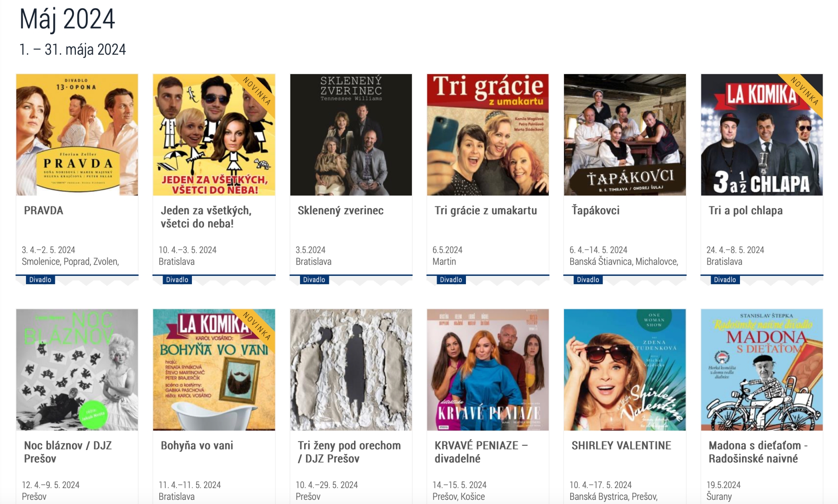Open the La Komika 3 a ½ chlapa poster
This screenshot has width=838, height=504.
762,135
